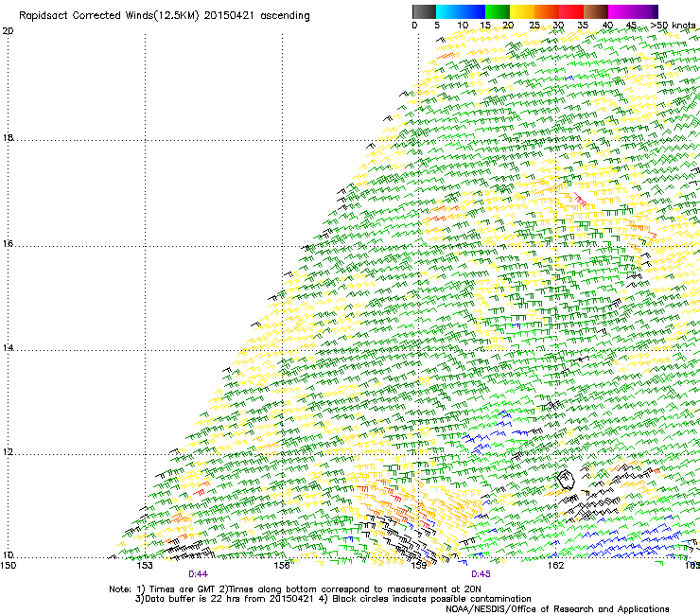Click the red 30-35 knots color swatch
The image size is (700, 615).
pyautogui.click(x=571, y=11)
